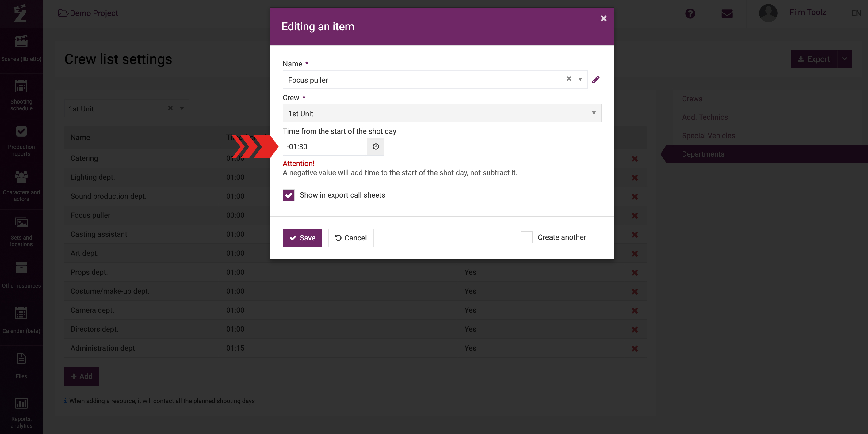
Task: Switch to the Crews tab
Action: (x=692, y=99)
